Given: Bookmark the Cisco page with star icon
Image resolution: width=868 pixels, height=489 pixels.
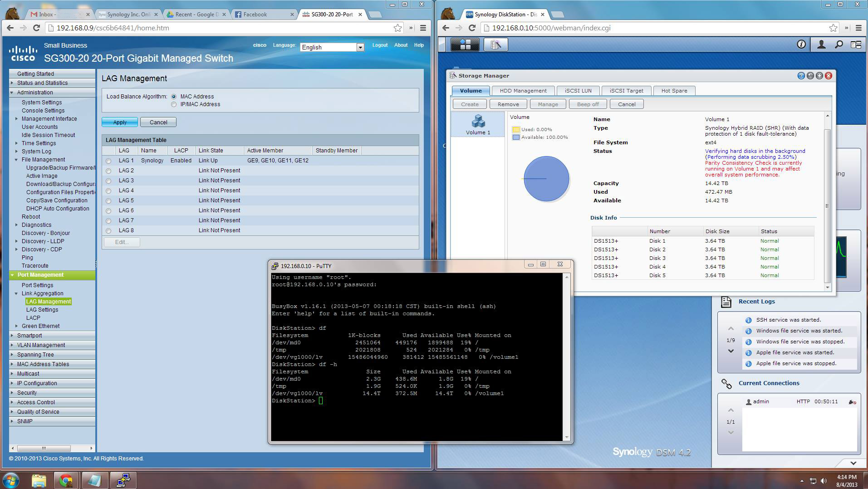Looking at the screenshot, I should [x=397, y=28].
